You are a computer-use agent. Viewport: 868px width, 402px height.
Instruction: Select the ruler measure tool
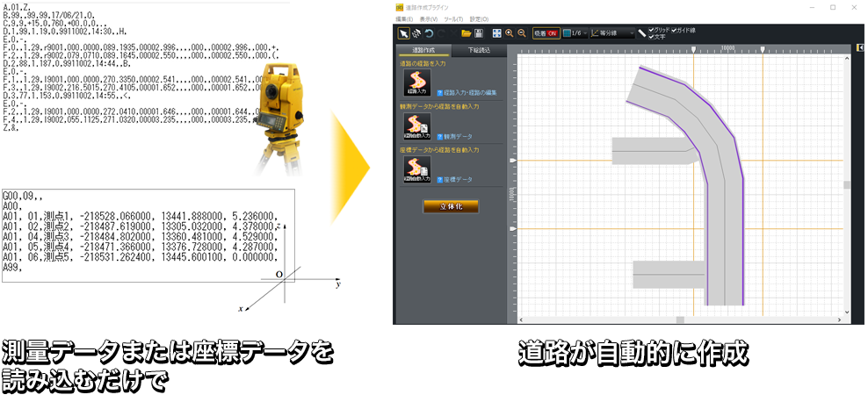click(641, 33)
